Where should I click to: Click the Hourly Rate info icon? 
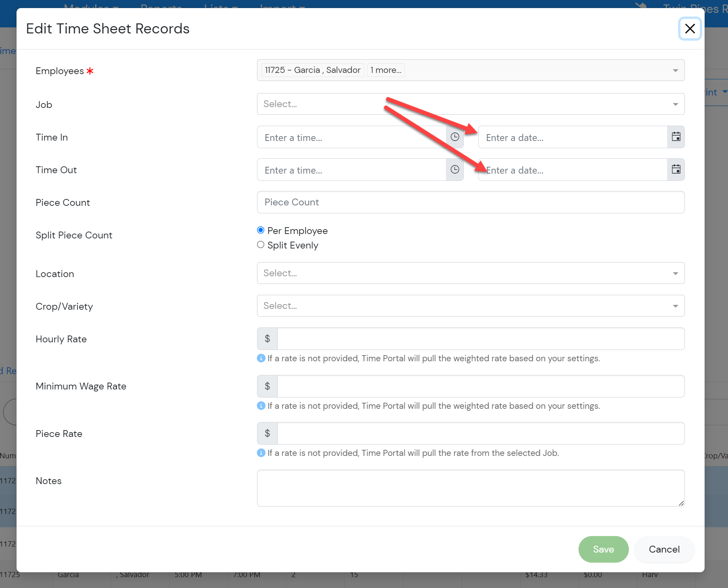tap(261, 358)
